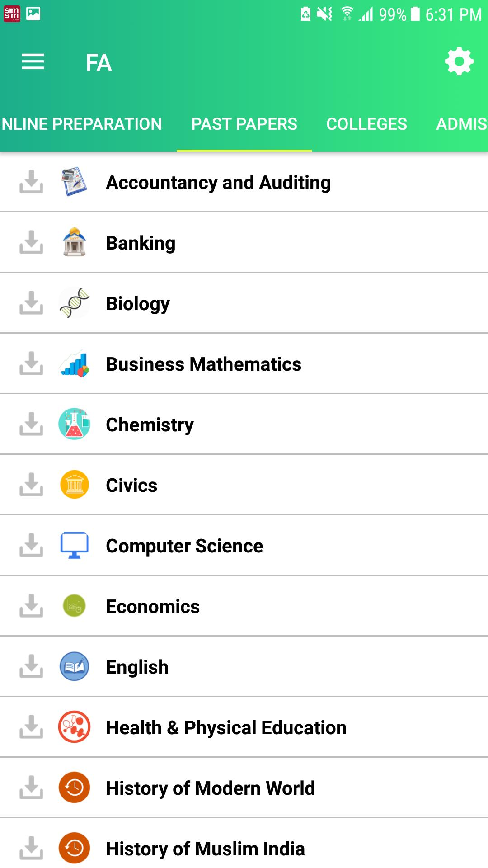Download History of Modern World papers
This screenshot has width=488, height=868.
point(31,788)
